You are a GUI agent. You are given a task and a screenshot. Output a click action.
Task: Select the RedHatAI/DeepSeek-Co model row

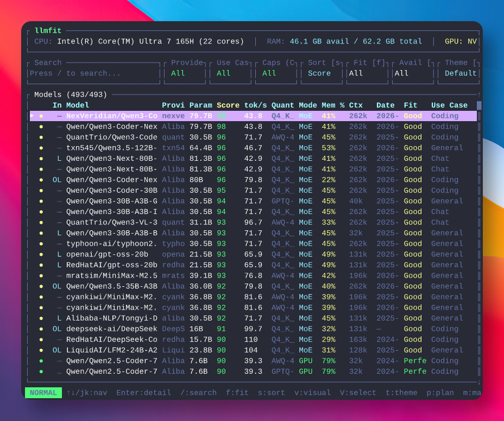point(253,340)
